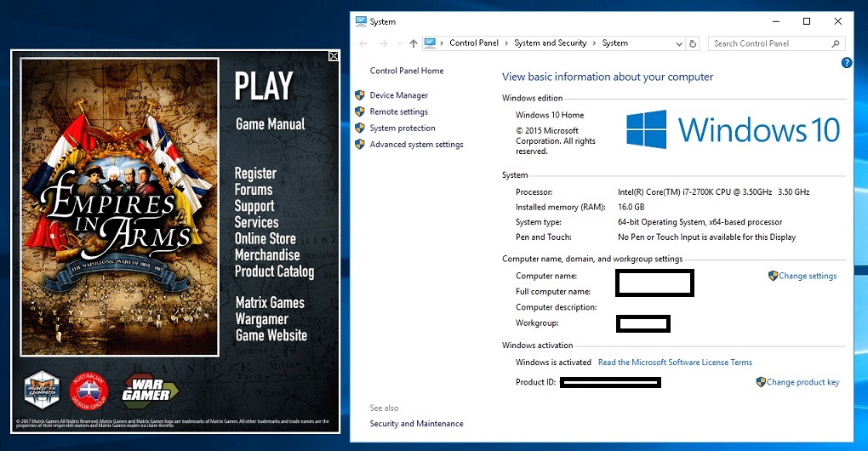Open Services in the launcher

(256, 222)
